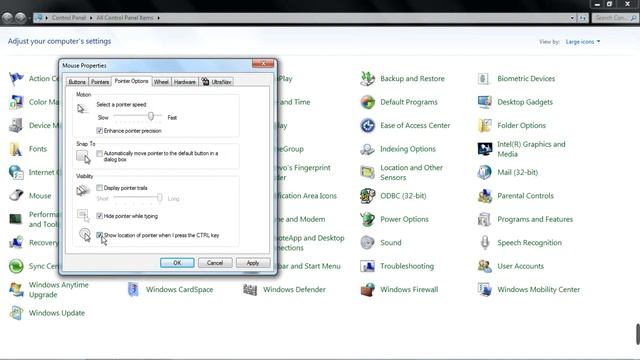640x360 pixels.
Task: Click All Control Panel Items breadcrumb
Action: coord(125,18)
